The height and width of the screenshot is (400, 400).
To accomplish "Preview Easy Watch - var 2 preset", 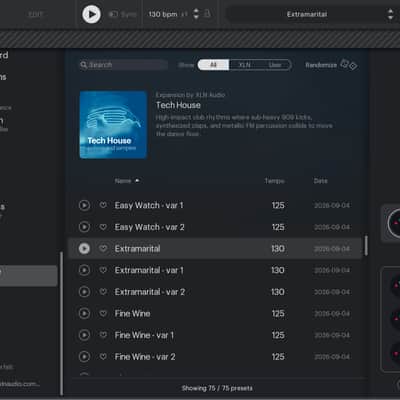I will (x=84, y=227).
